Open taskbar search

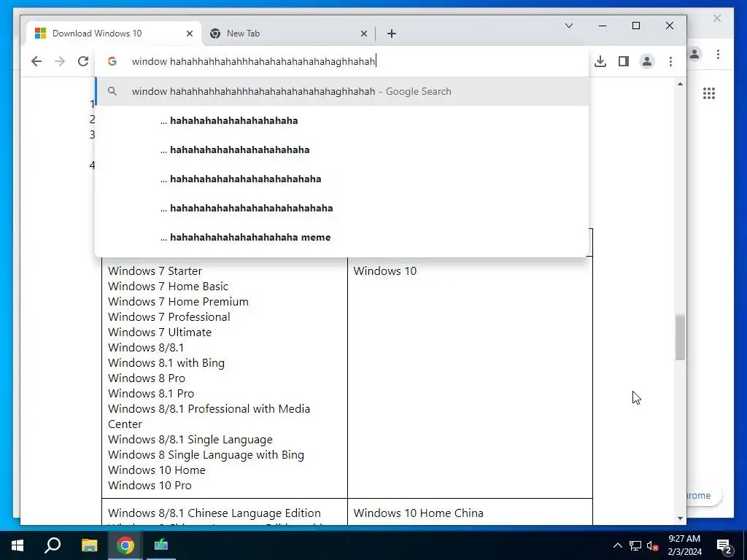53,545
